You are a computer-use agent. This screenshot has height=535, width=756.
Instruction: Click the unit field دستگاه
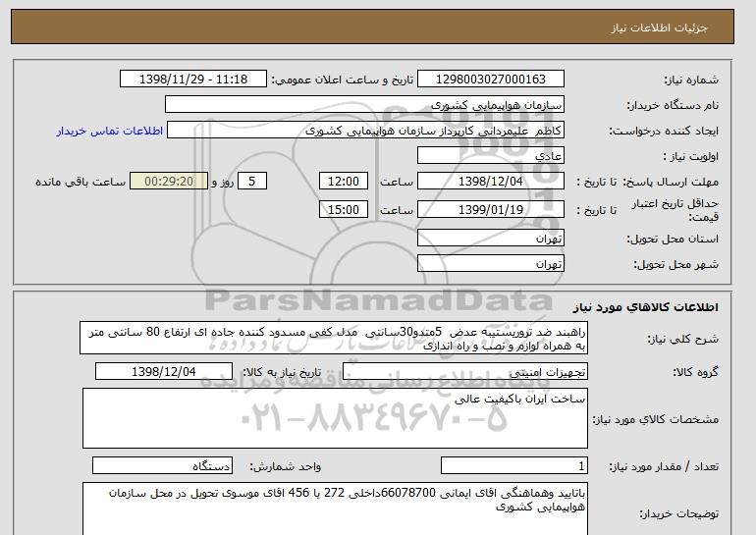pos(162,465)
